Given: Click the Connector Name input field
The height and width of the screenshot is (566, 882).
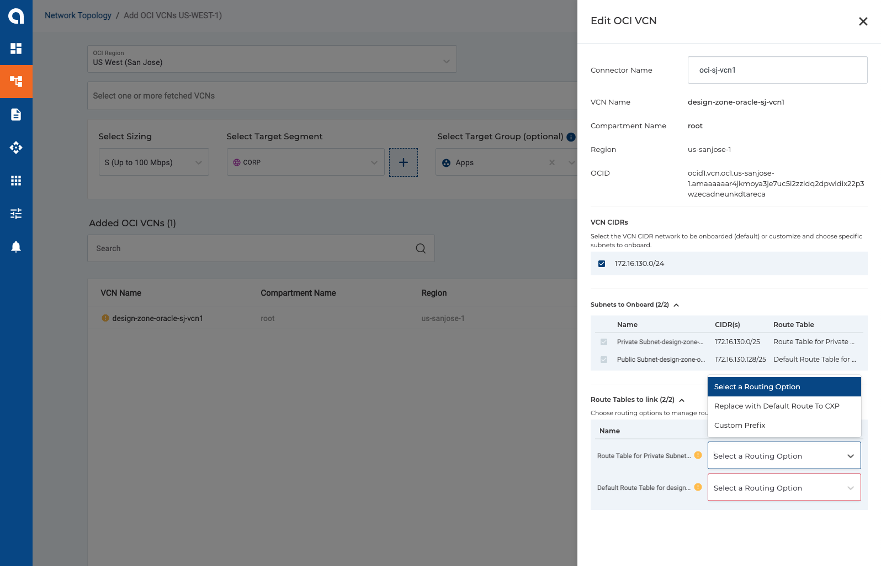Looking at the screenshot, I should 778,70.
